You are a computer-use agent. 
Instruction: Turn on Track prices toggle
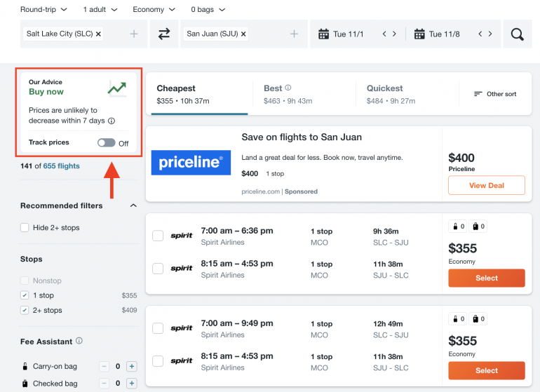tap(106, 143)
